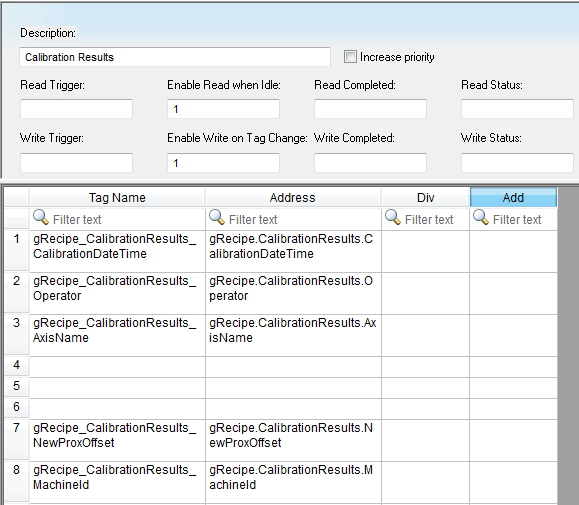This screenshot has width=579, height=505.
Task: Select tag gRecipe_CalibrationResults_MachineId
Action: [x=117, y=482]
